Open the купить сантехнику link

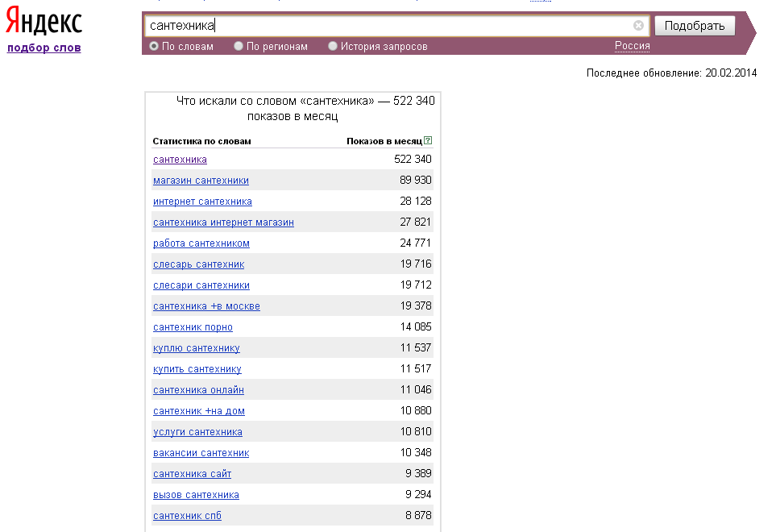(x=197, y=369)
